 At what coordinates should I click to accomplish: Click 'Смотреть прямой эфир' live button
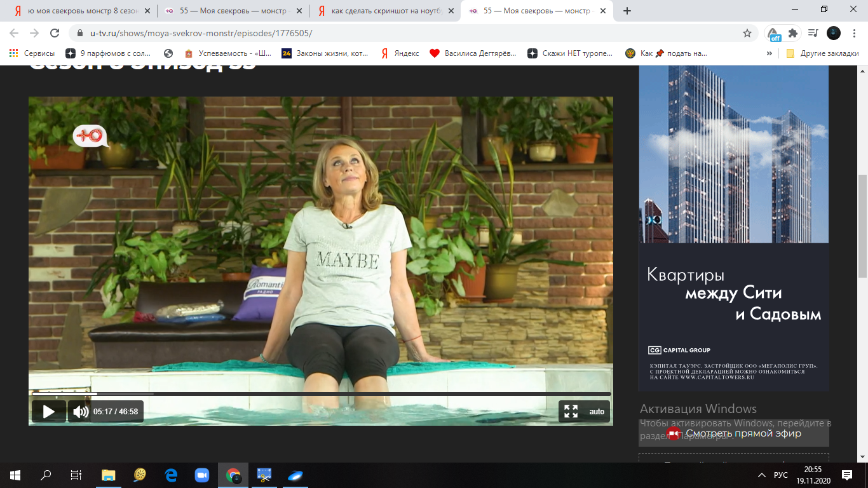click(x=734, y=433)
